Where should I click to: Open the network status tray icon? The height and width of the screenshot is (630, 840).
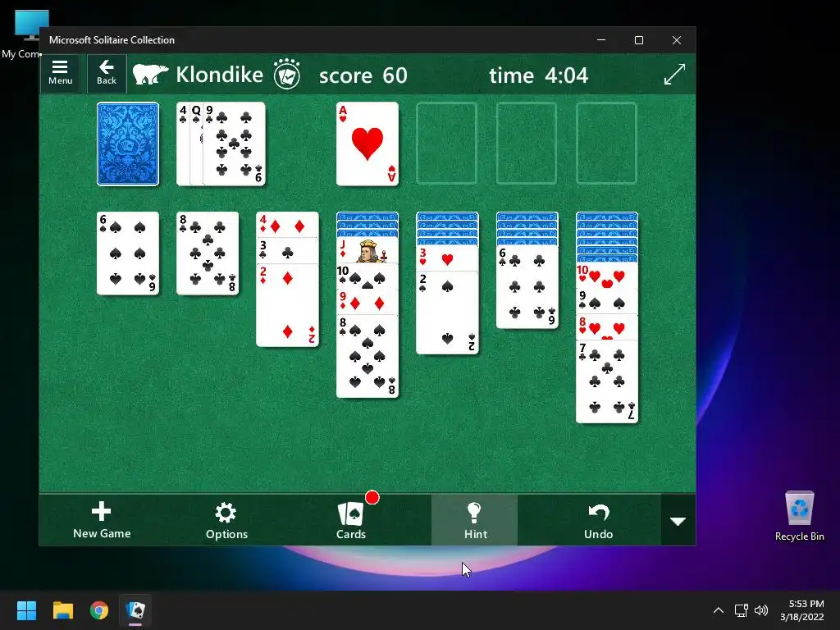[x=742, y=610]
